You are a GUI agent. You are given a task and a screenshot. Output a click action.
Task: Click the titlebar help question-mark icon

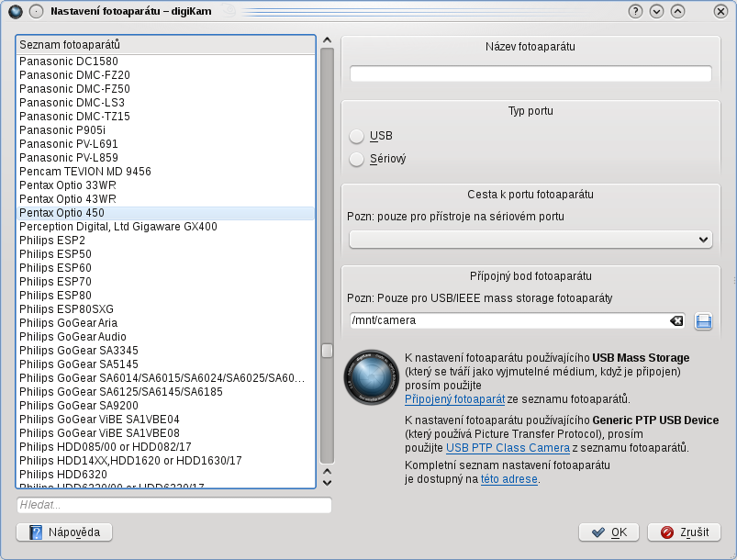point(635,11)
